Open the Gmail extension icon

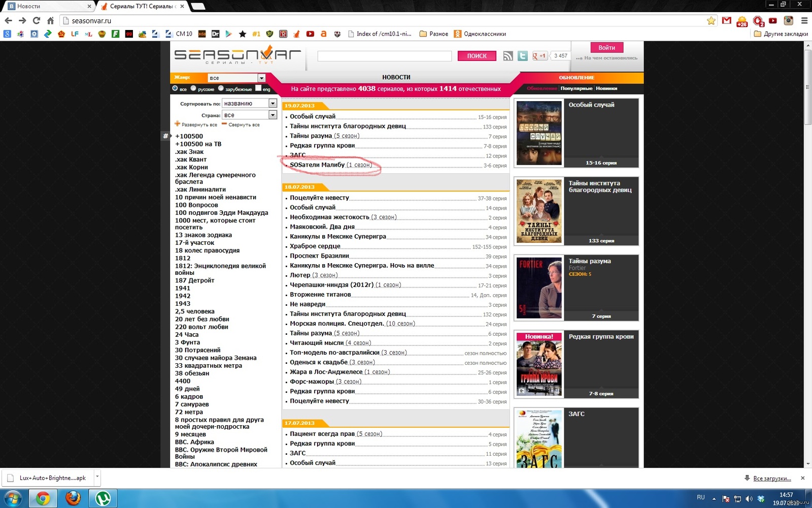pyautogui.click(x=727, y=21)
